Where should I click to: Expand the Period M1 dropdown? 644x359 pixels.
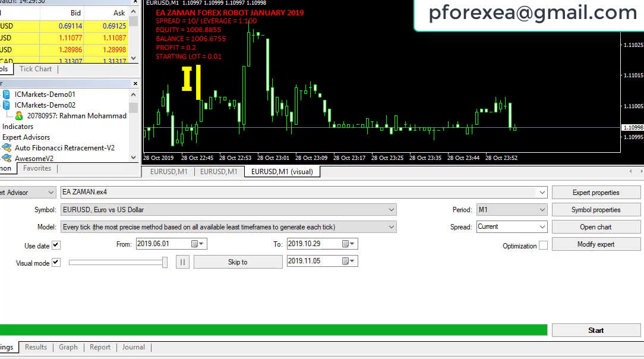542,210
